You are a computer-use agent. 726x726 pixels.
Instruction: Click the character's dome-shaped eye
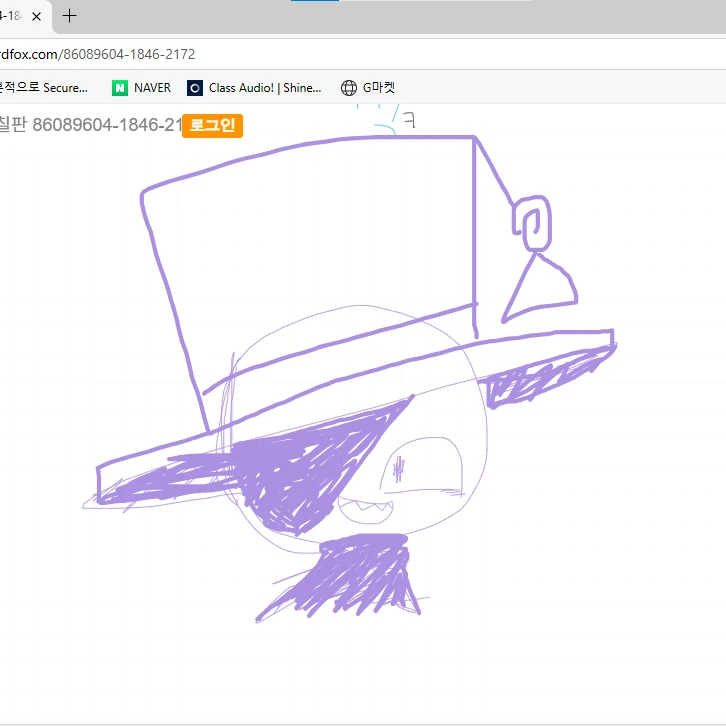pos(421,465)
